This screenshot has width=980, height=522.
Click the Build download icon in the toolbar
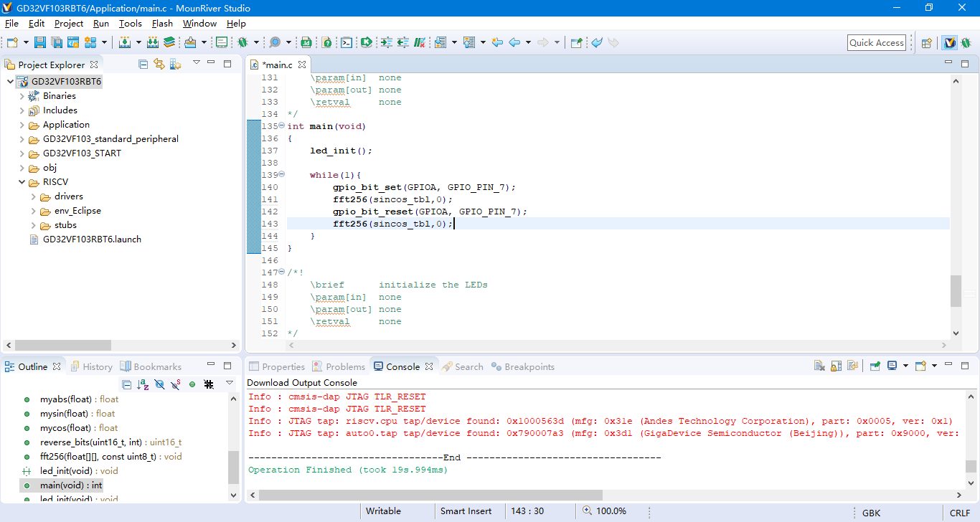(125, 42)
